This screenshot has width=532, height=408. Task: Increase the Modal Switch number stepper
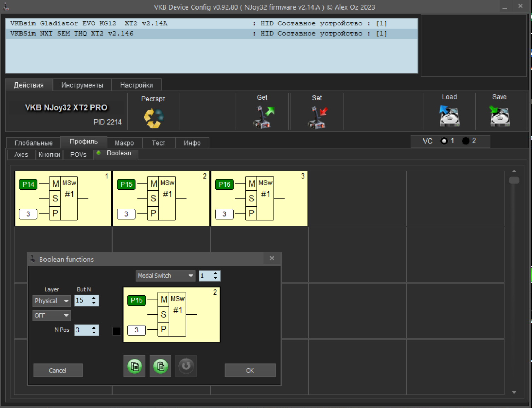point(215,273)
